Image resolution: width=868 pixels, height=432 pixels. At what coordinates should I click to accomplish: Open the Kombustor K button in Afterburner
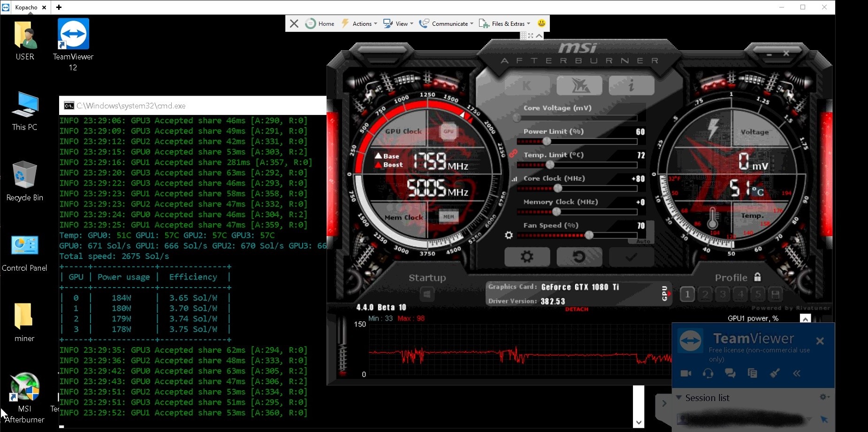click(x=527, y=85)
